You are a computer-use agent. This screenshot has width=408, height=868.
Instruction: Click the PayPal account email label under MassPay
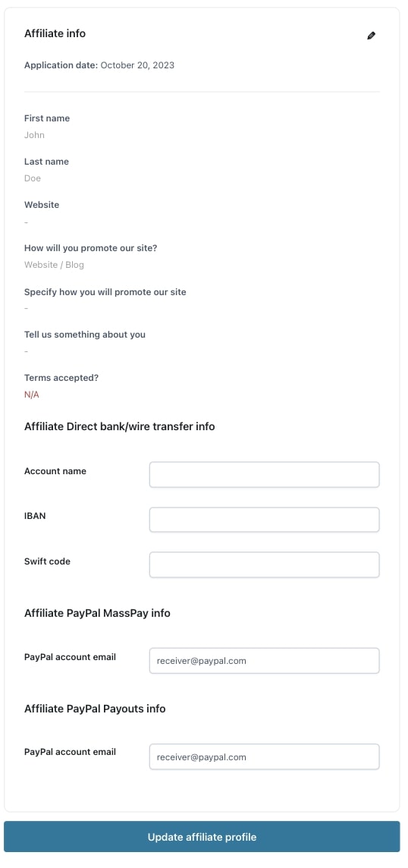tap(71, 657)
